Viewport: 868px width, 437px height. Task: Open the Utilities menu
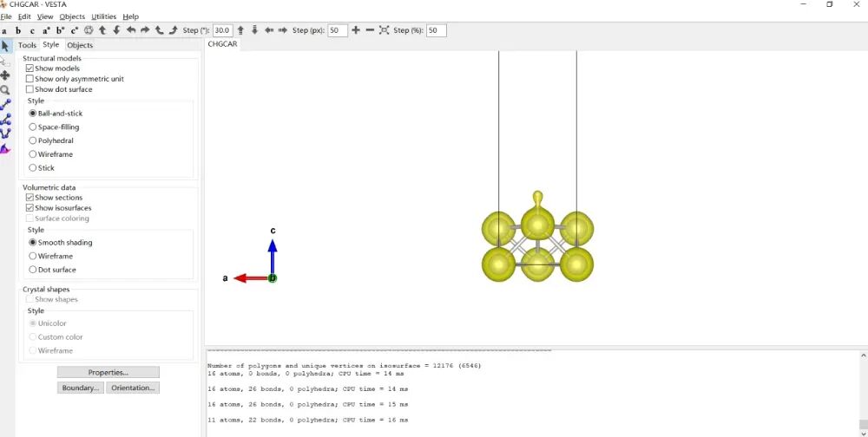[x=103, y=16]
